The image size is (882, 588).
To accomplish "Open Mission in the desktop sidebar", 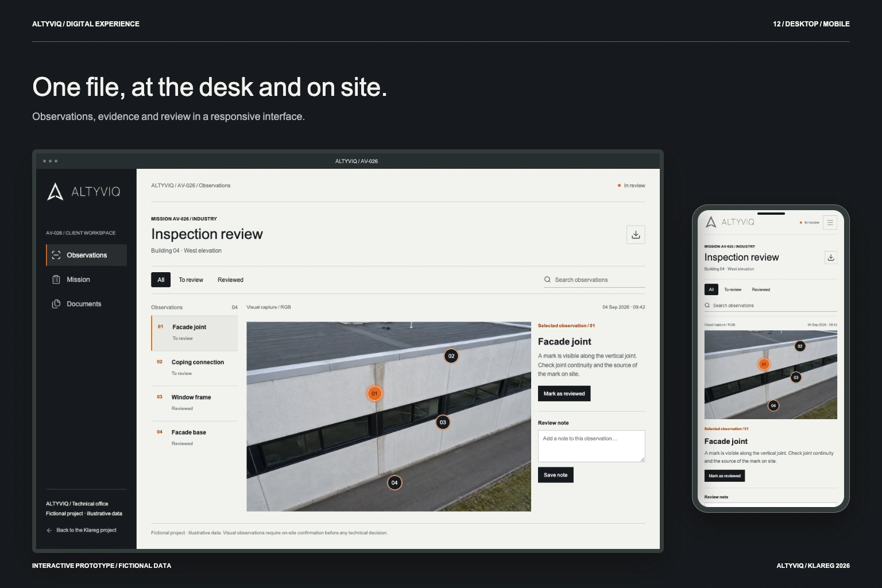I will (86, 280).
